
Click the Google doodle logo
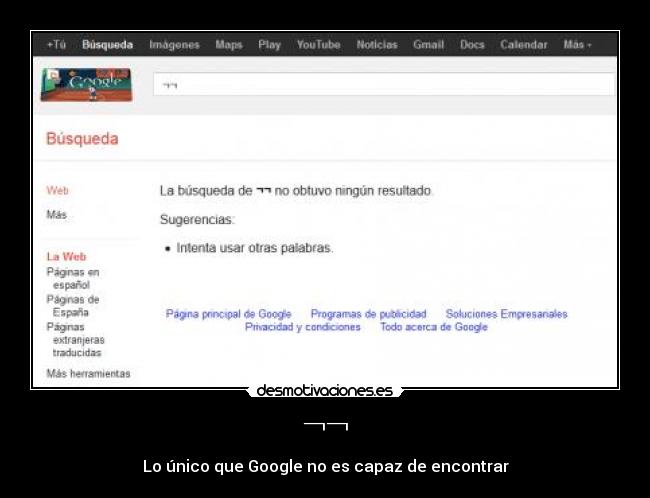click(x=86, y=85)
